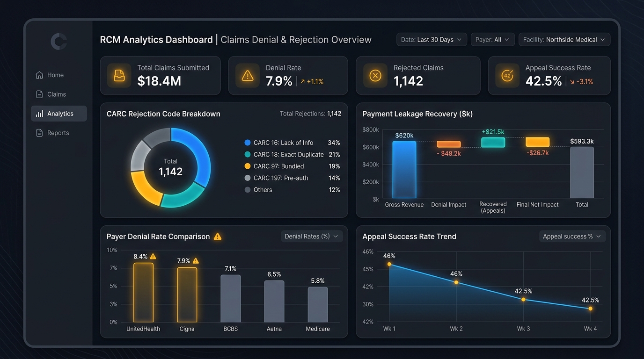Click the blue CARC 16 legend dot
The image size is (644, 359).
[x=248, y=143]
